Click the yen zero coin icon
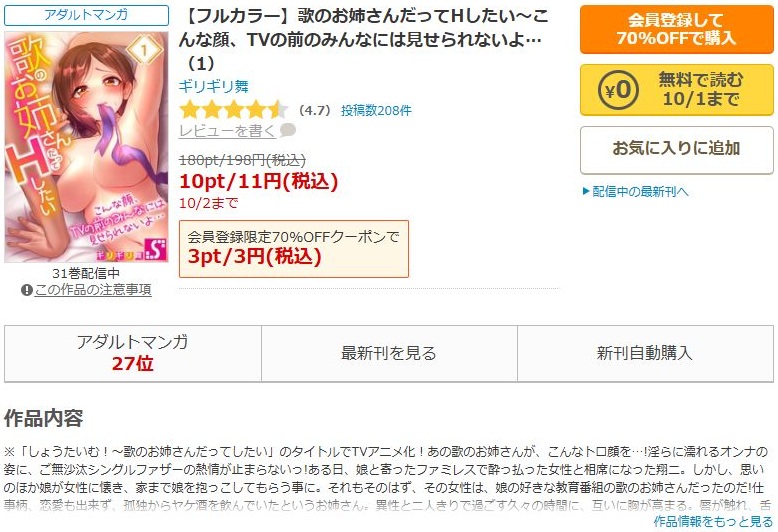 point(618,90)
